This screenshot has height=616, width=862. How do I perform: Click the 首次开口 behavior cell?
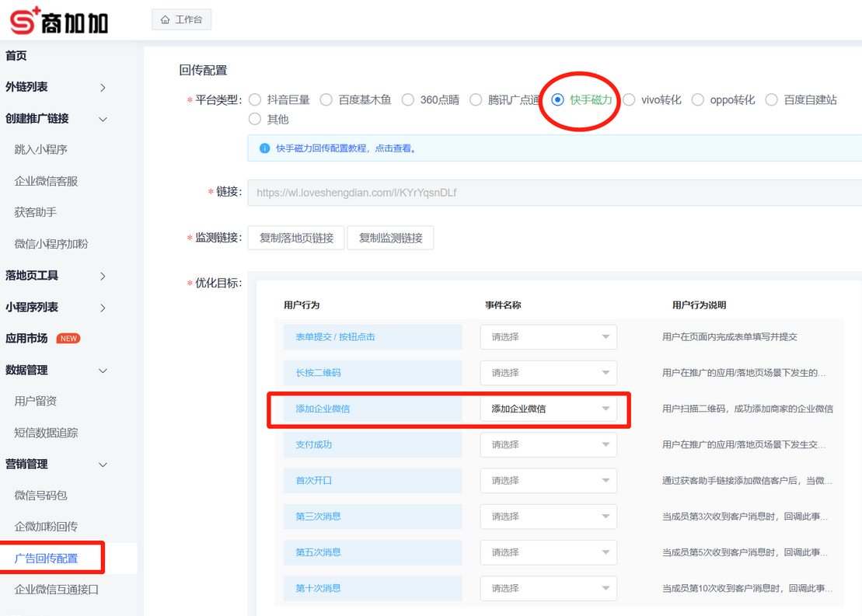point(373,480)
